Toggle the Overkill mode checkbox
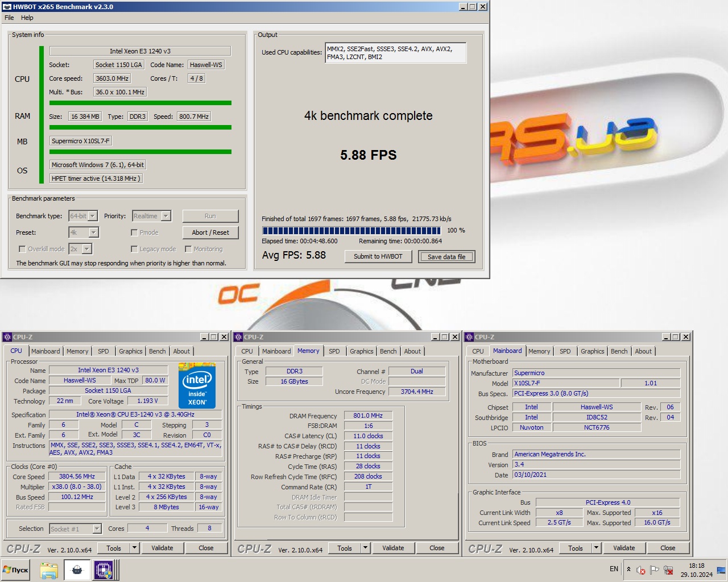This screenshot has height=582, width=728. tap(22, 249)
